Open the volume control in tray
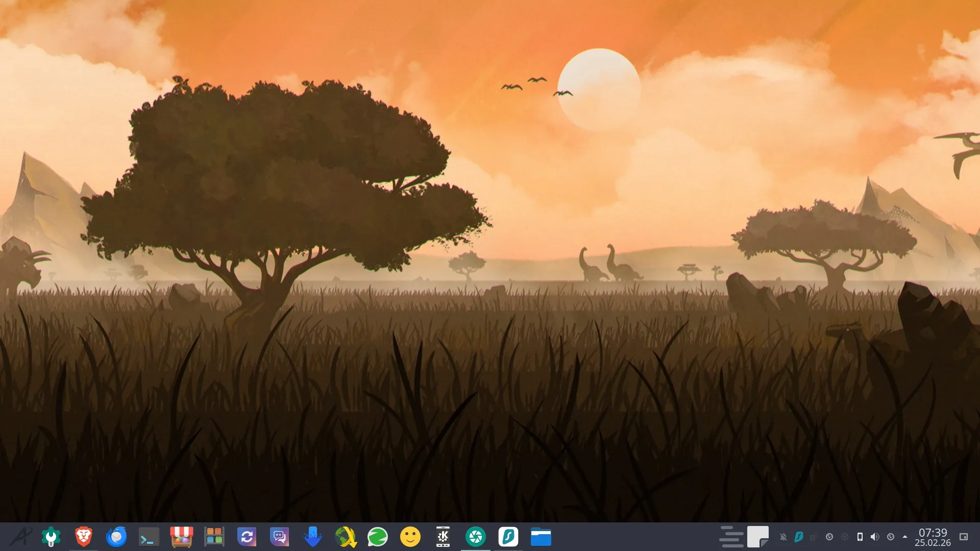This screenshot has width=980, height=551. pyautogui.click(x=875, y=537)
